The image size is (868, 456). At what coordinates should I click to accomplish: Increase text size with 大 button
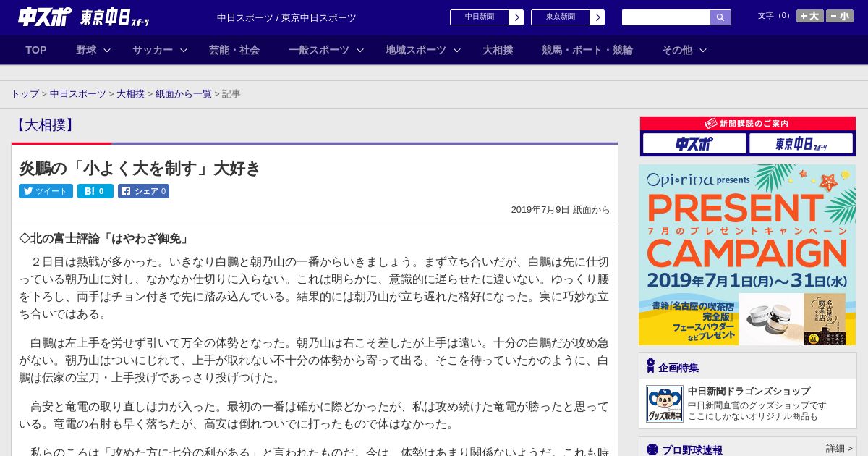tap(810, 16)
